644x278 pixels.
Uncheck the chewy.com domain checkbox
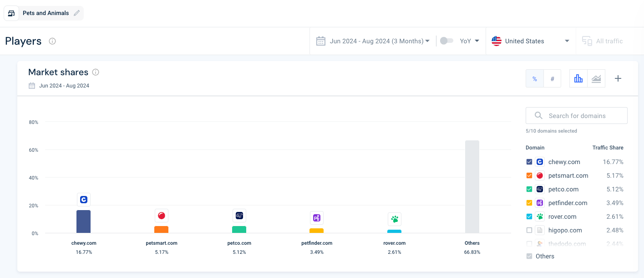(x=529, y=162)
